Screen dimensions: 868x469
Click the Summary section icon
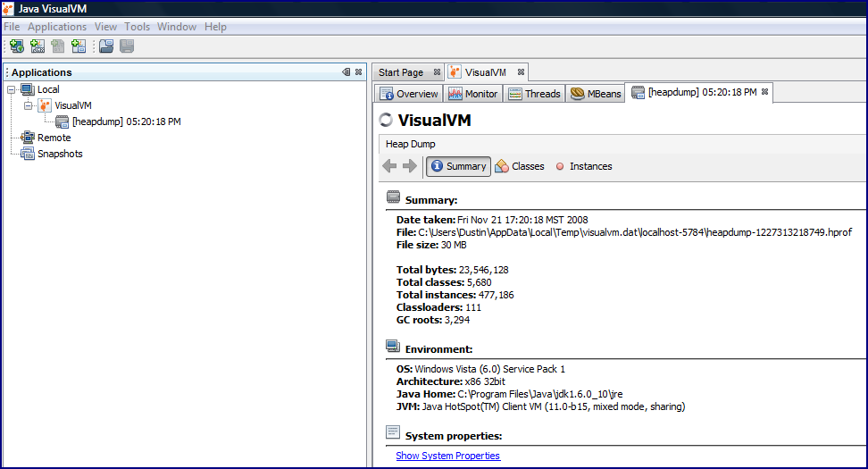coord(393,197)
